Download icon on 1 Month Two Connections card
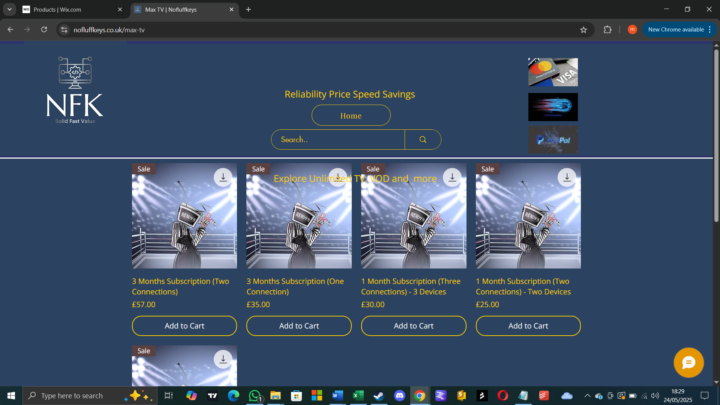The height and width of the screenshot is (405, 720). (567, 177)
